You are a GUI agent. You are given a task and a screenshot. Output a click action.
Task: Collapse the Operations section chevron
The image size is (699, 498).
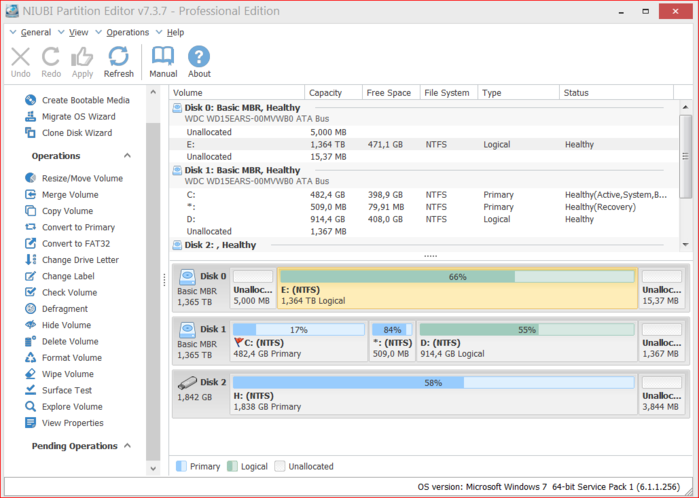pos(127,156)
